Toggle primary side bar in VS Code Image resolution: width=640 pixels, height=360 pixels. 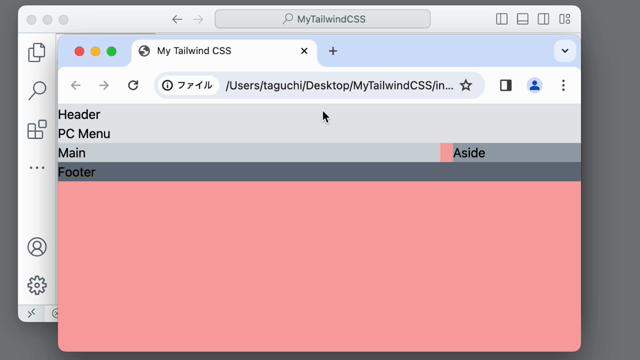coord(502,19)
